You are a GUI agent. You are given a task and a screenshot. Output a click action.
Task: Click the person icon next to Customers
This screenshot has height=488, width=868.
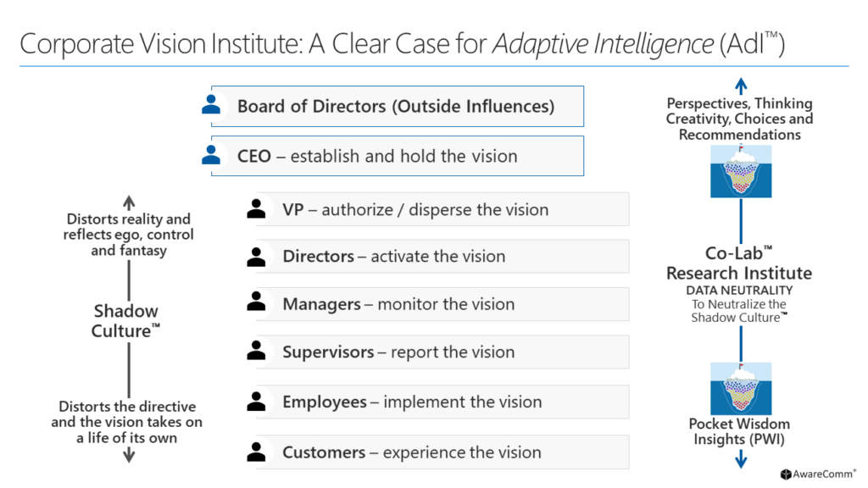[256, 452]
